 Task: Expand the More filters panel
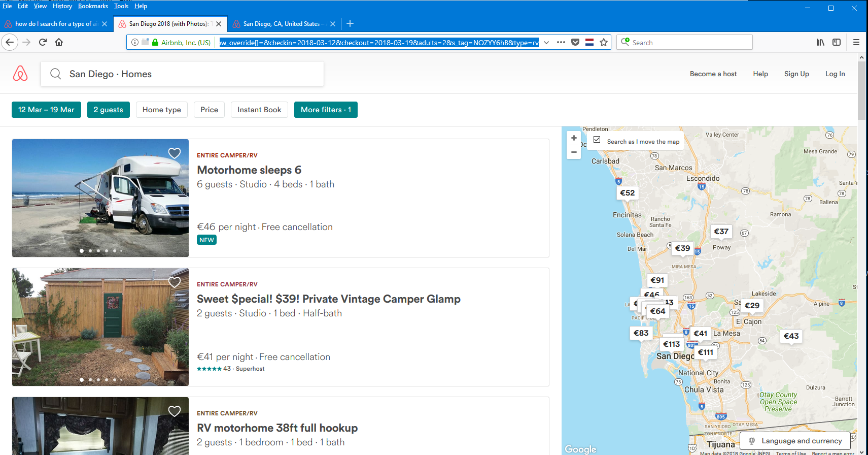326,110
